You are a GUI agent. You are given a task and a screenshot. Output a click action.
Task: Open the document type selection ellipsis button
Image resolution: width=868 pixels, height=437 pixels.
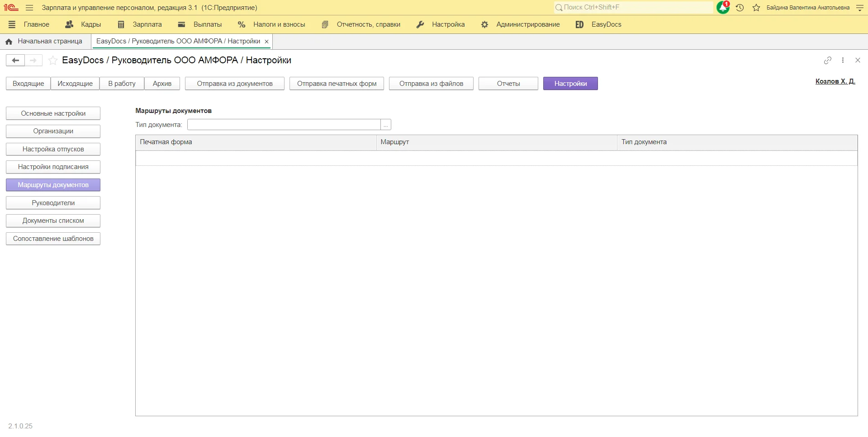click(x=386, y=125)
